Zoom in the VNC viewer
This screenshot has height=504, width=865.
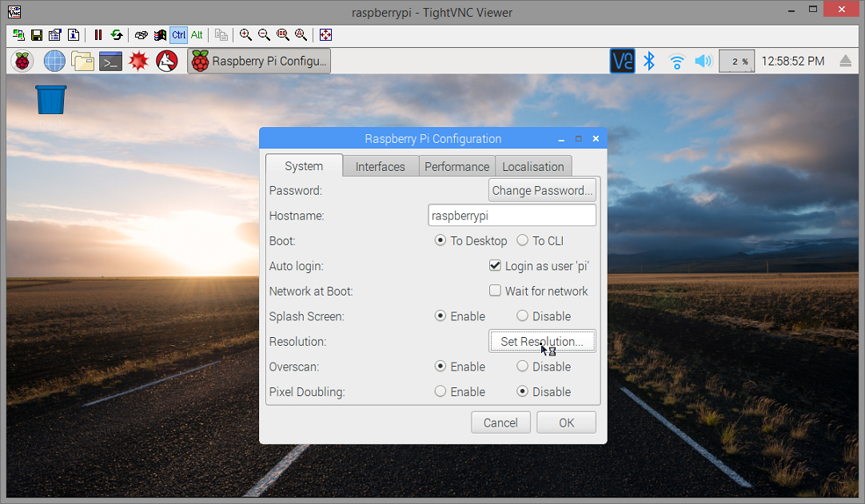245,35
